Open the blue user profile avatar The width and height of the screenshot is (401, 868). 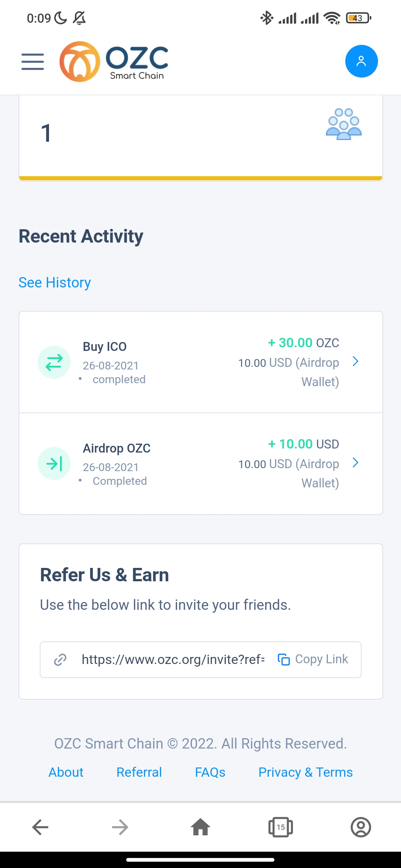pyautogui.click(x=361, y=61)
